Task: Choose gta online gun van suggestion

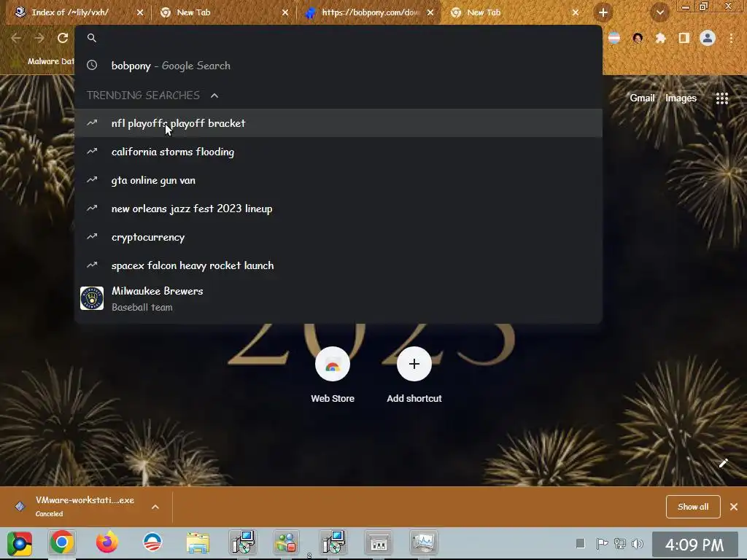Action: [338, 181]
